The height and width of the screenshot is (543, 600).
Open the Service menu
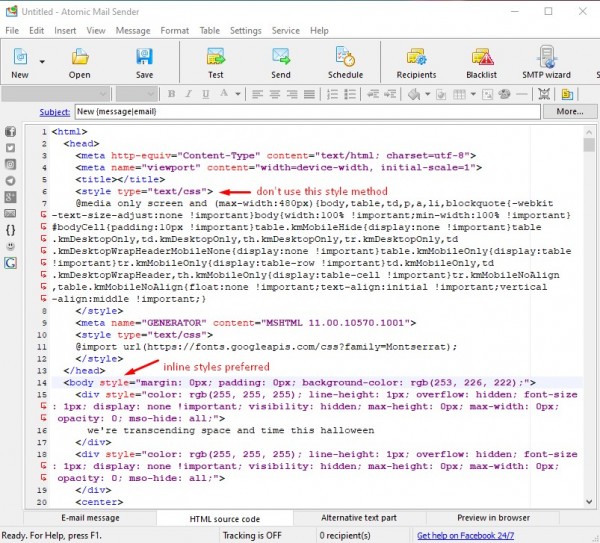(x=285, y=31)
